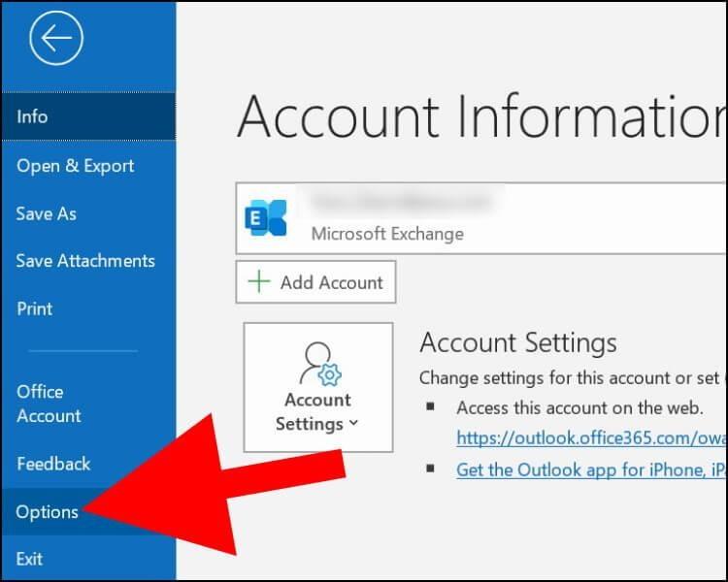Click the back arrow circle icon

pyautogui.click(x=56, y=38)
